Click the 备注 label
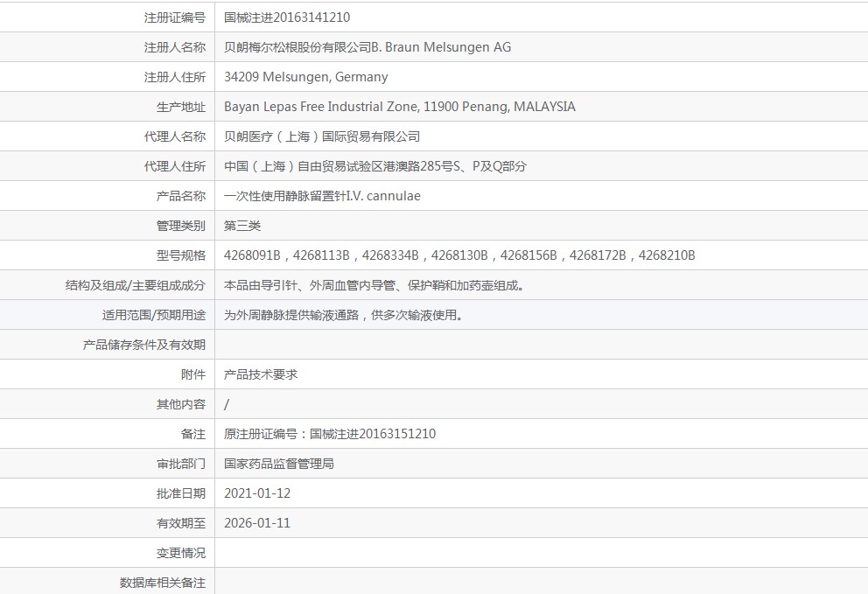The image size is (868, 594). tap(193, 434)
